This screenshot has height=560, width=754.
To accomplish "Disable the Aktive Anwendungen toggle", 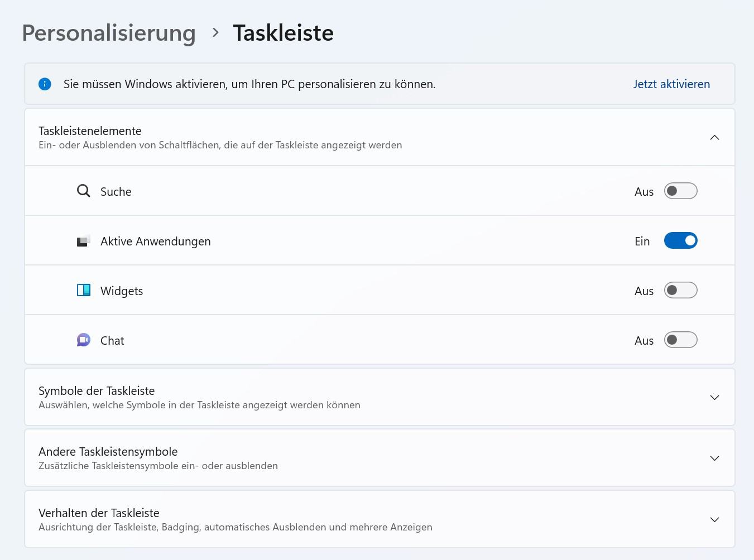I will pos(680,241).
